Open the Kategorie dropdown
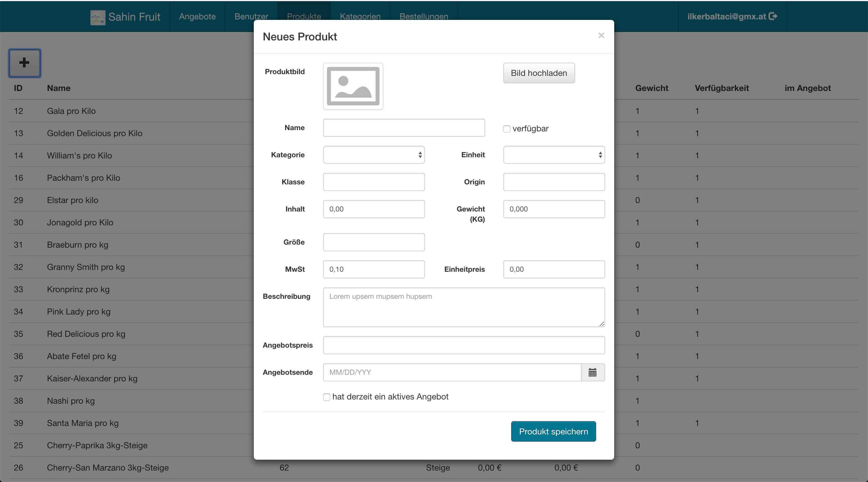 coord(373,155)
